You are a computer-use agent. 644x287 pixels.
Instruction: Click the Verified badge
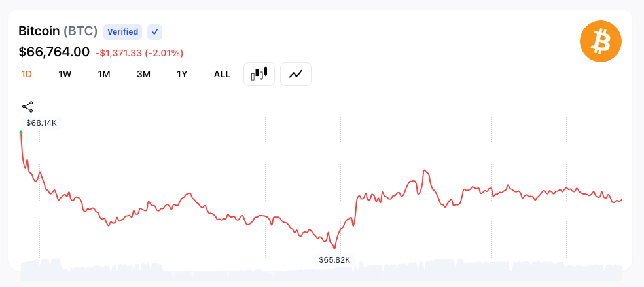point(122,31)
